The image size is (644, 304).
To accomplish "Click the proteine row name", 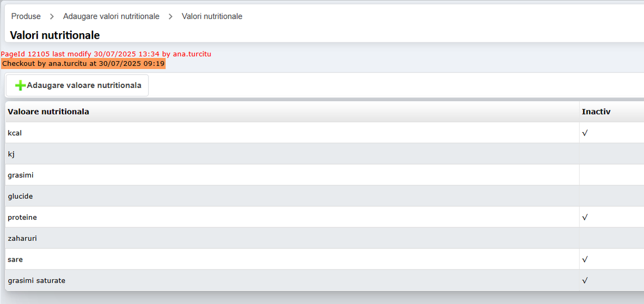I will point(22,218).
